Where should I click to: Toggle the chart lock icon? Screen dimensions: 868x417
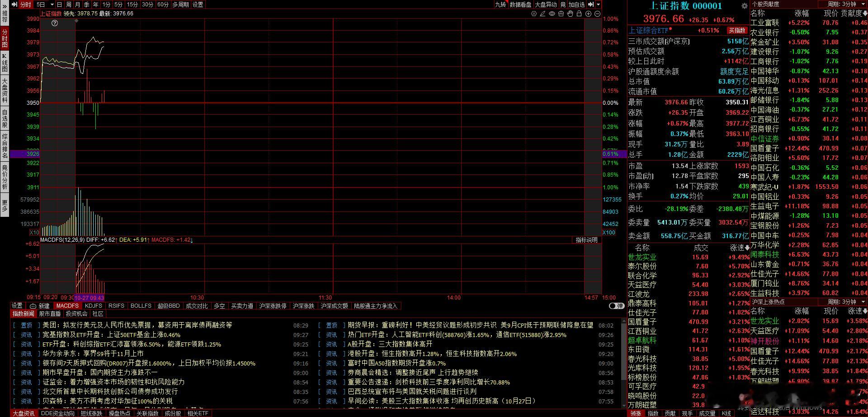(x=579, y=14)
